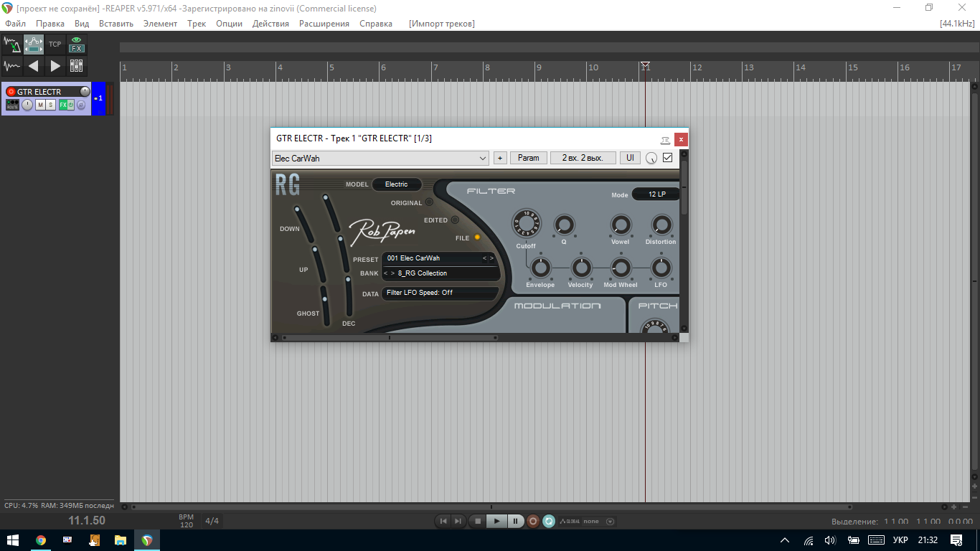Open the REAPER icon in the Windows taskbar
Screen dimensions: 980x551
[147, 540]
